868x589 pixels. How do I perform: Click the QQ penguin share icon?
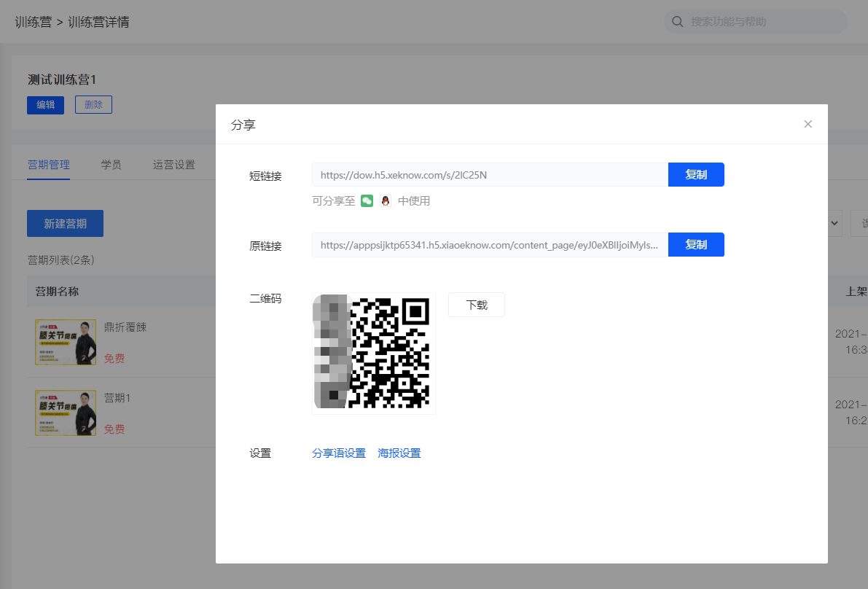click(386, 201)
